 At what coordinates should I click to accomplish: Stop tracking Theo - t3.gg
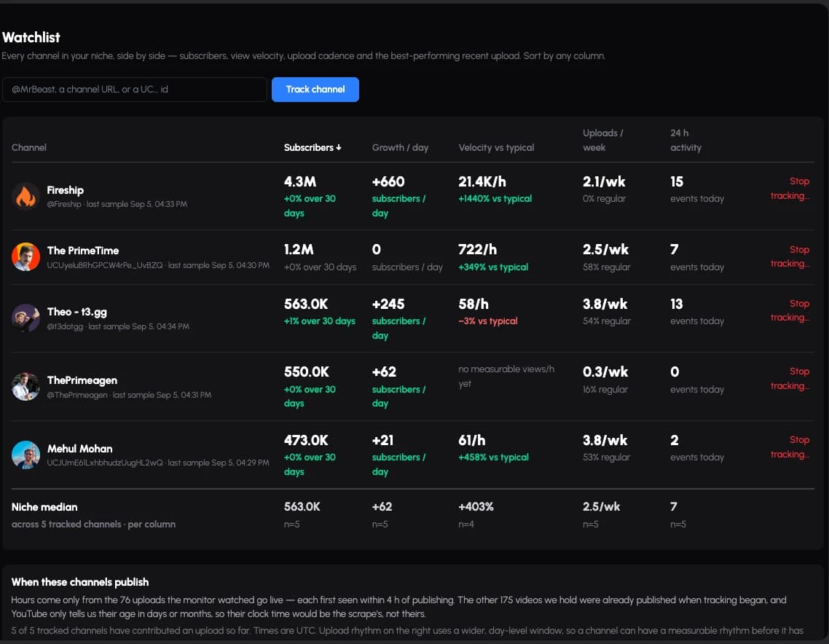click(790, 310)
